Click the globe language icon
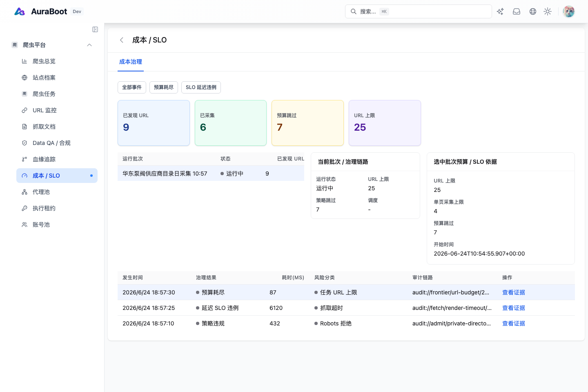 [x=533, y=11]
